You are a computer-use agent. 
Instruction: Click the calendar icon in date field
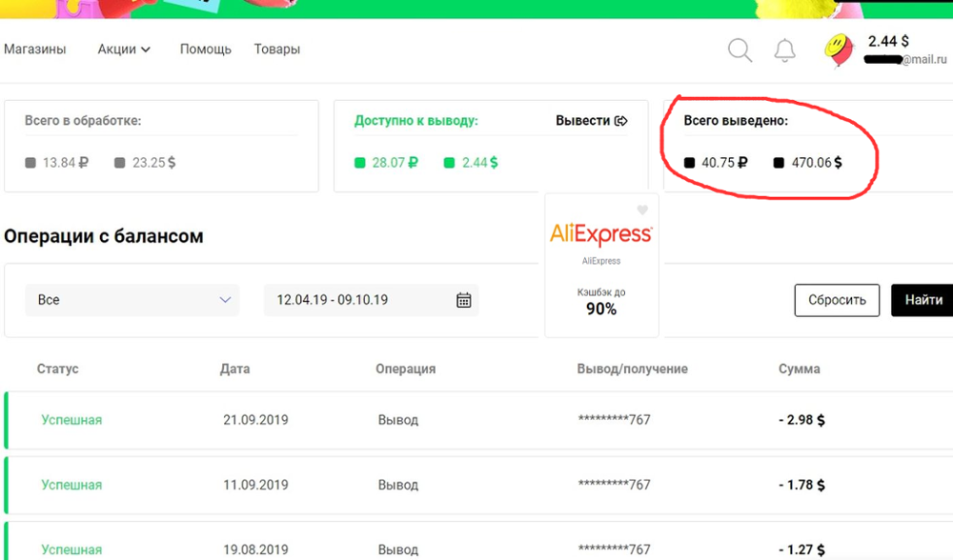(464, 300)
